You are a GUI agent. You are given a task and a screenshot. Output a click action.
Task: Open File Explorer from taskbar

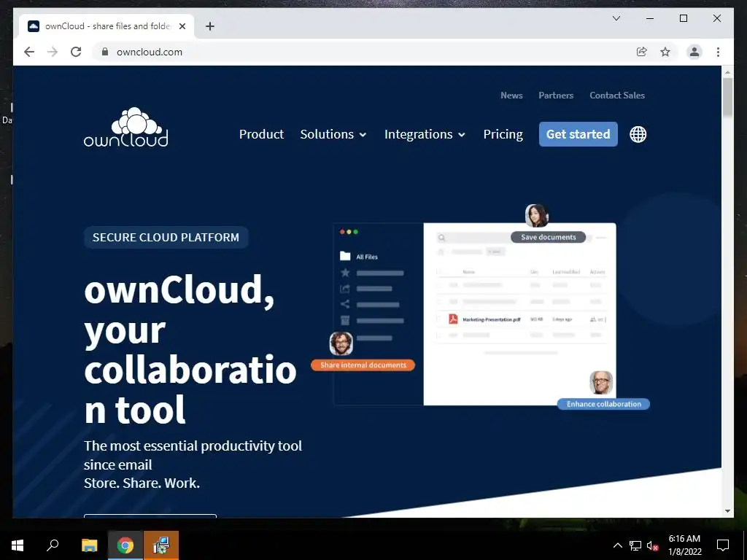89,545
